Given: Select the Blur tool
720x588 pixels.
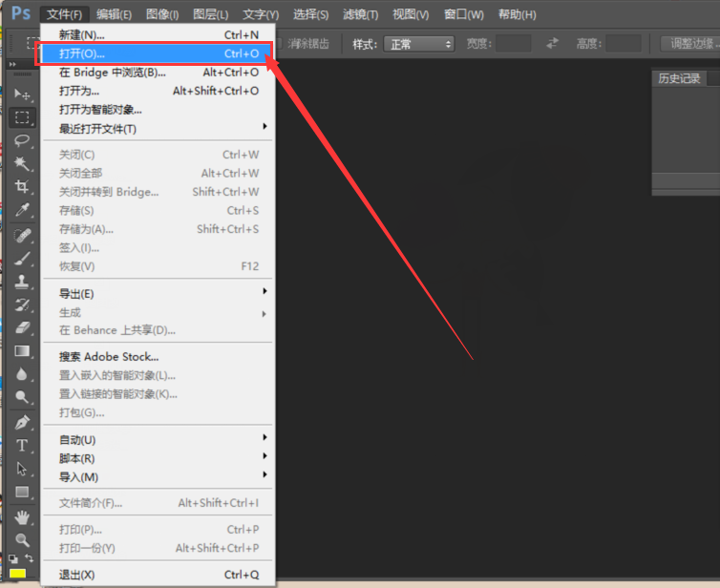Looking at the screenshot, I should coord(22,374).
